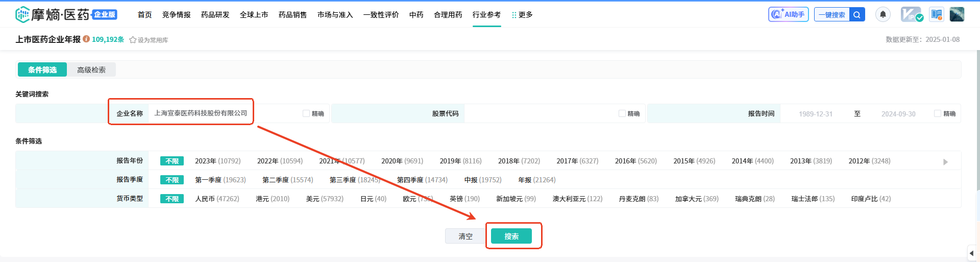Click the 企业名称 input field

tap(225, 113)
